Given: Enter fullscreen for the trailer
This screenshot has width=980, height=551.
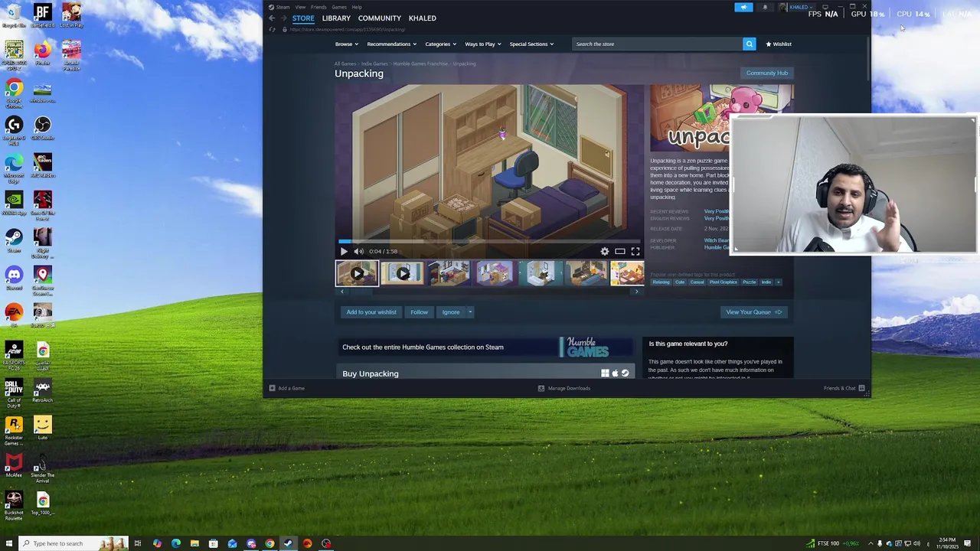Looking at the screenshot, I should 635,251.
